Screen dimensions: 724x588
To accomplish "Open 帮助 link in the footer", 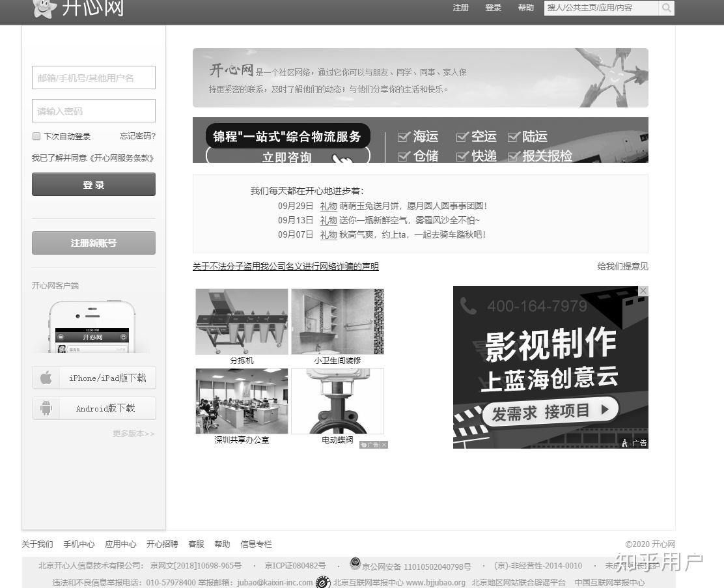I will pyautogui.click(x=222, y=544).
